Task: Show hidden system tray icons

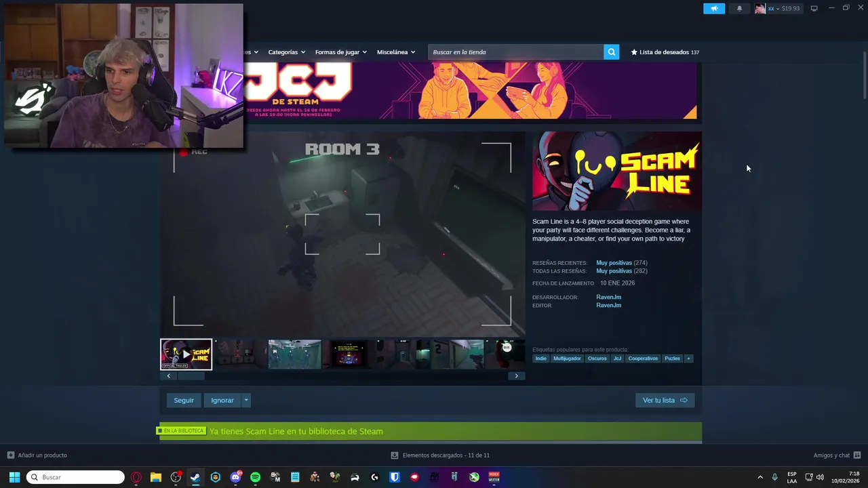Action: (x=759, y=477)
